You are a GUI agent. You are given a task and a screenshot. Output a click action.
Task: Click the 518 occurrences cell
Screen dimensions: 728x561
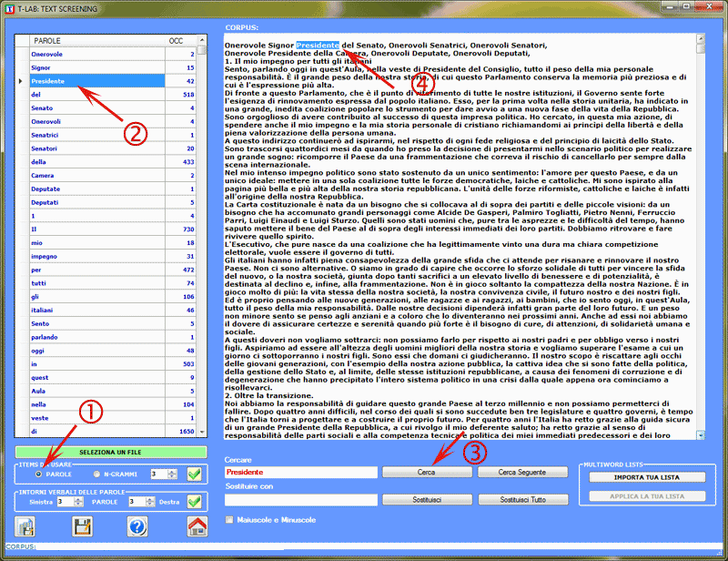click(x=180, y=95)
